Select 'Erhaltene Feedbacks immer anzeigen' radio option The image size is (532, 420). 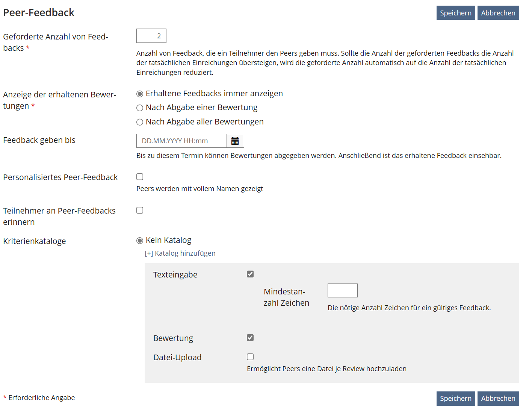(140, 94)
